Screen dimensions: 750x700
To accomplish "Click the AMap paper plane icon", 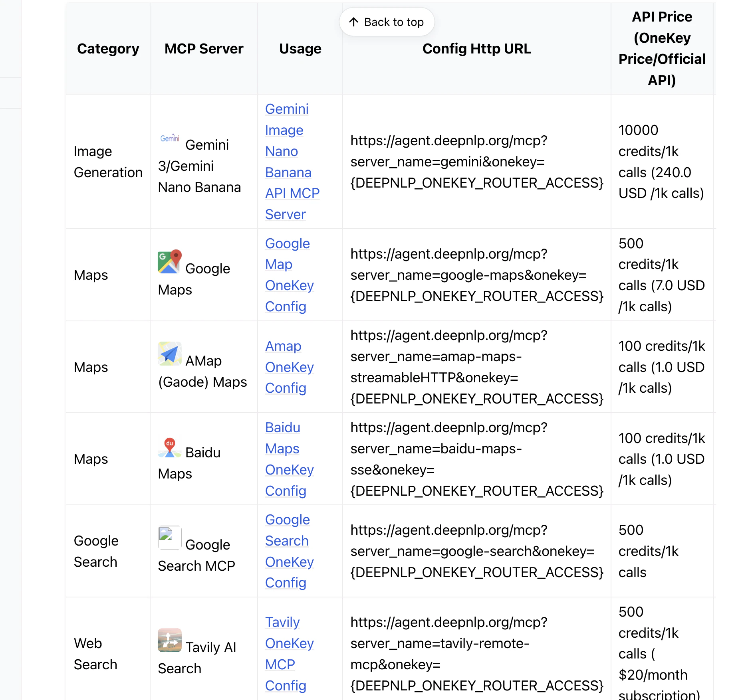I will click(169, 354).
